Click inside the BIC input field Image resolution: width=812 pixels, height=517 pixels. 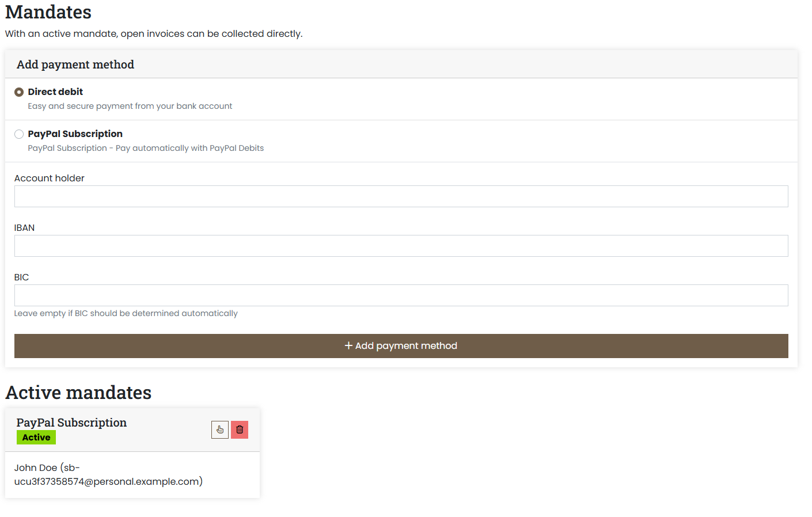401,295
